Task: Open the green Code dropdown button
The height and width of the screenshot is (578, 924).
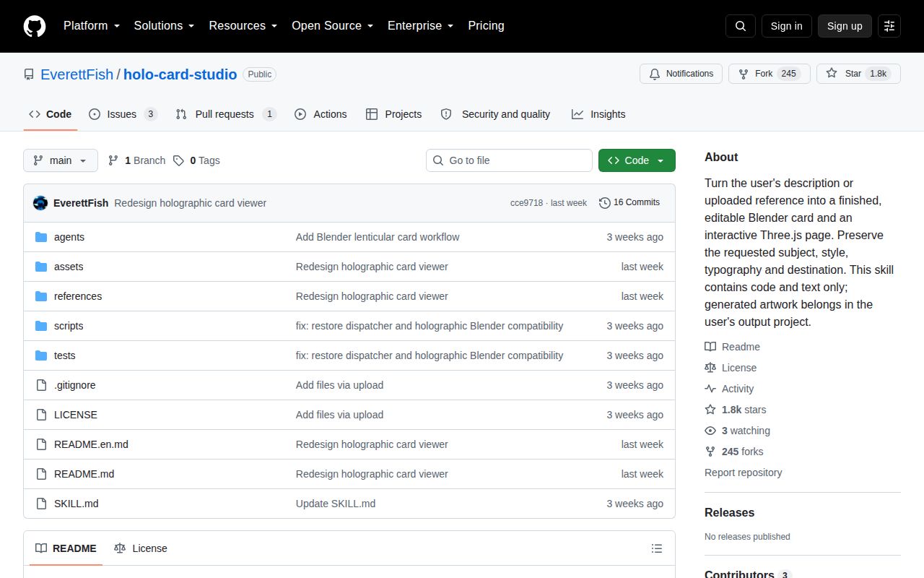Action: pyautogui.click(x=637, y=160)
